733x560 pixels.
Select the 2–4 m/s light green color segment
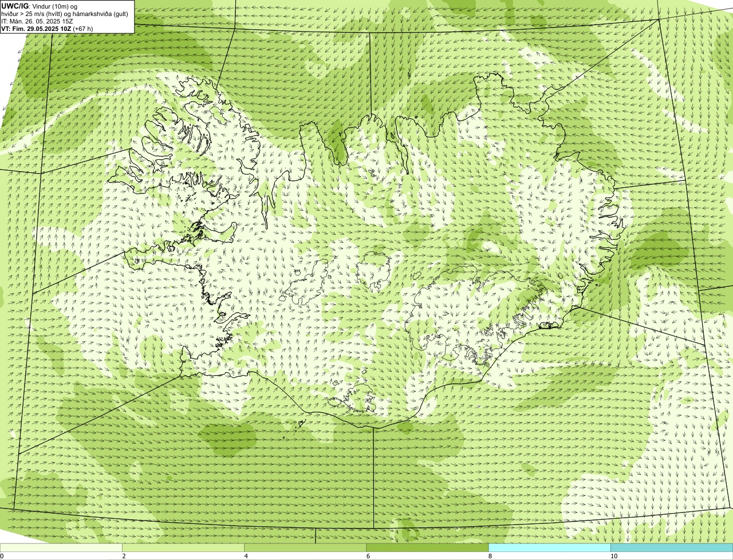pyautogui.click(x=183, y=548)
